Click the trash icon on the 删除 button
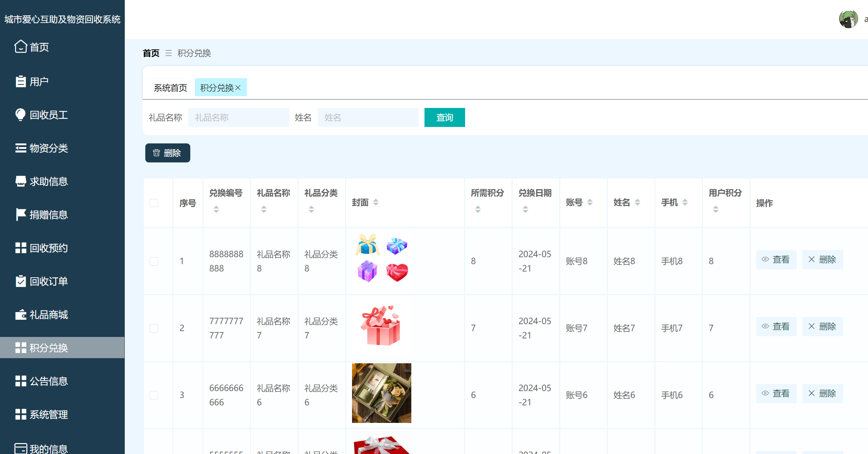This screenshot has height=454, width=868. [157, 153]
